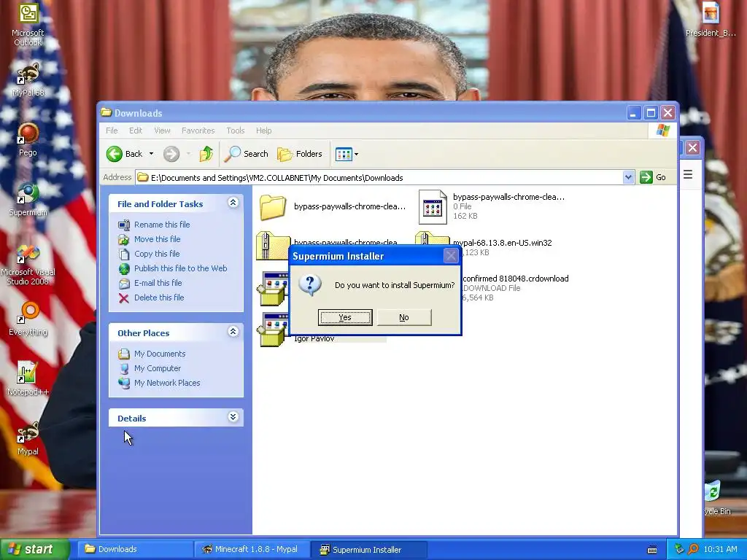Open hamburger menu in background window

(688, 174)
